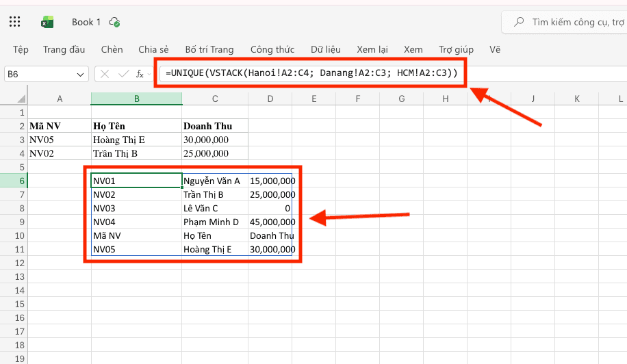Select row 12 header
This screenshot has width=627, height=364.
pos(14,263)
